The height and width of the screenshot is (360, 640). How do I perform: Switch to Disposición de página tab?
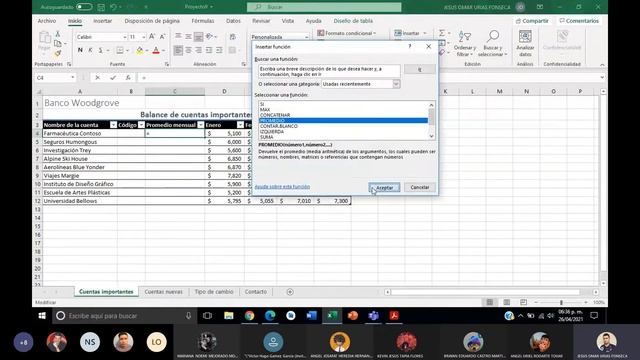(152, 21)
